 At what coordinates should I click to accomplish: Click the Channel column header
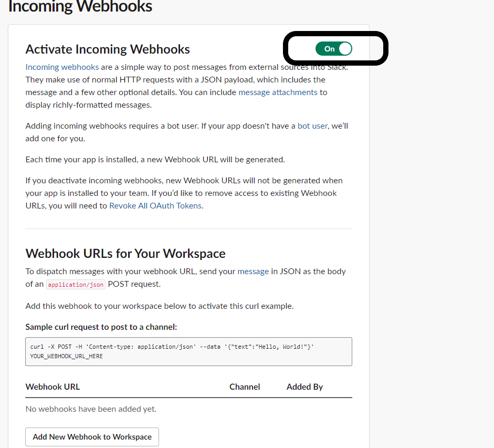pyautogui.click(x=245, y=387)
